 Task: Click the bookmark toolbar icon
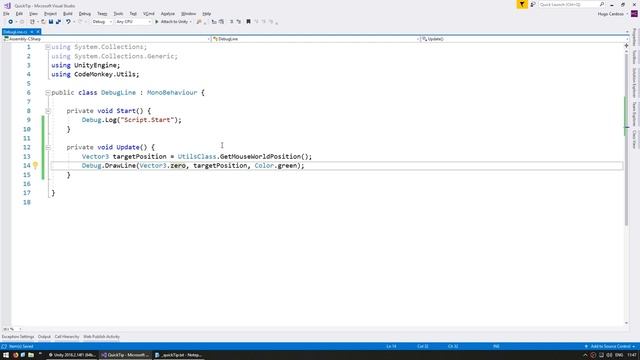pos(248,22)
